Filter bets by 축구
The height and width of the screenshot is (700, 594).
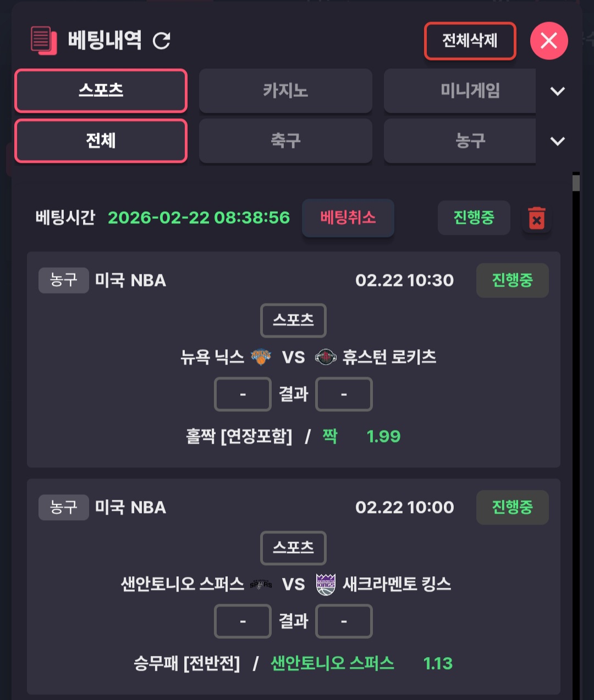[285, 141]
